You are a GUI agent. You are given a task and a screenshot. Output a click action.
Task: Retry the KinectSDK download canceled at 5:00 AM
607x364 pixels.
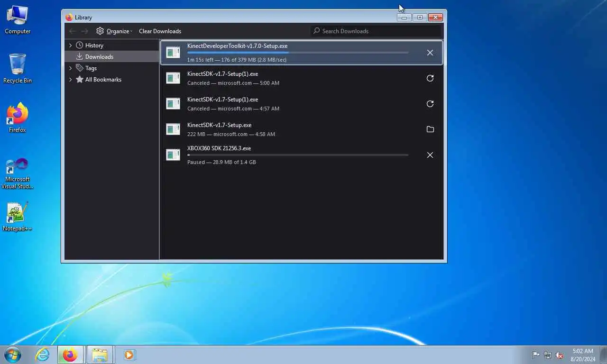tap(430, 78)
